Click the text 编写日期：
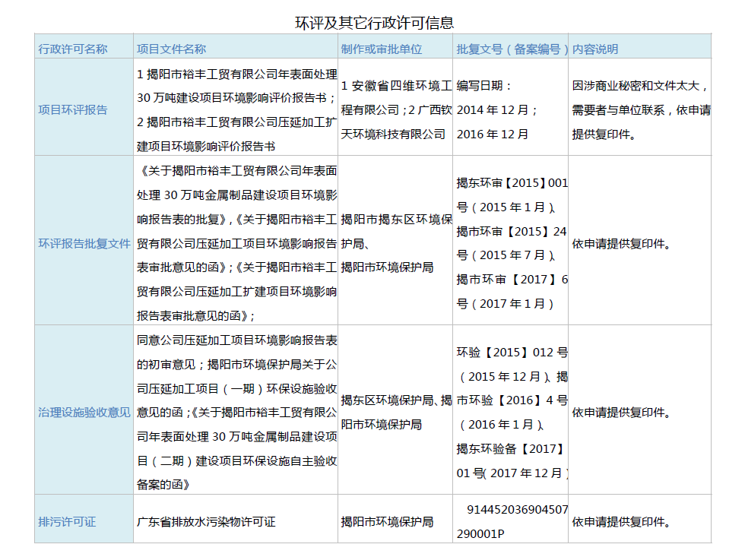The image size is (745, 560). [x=485, y=86]
